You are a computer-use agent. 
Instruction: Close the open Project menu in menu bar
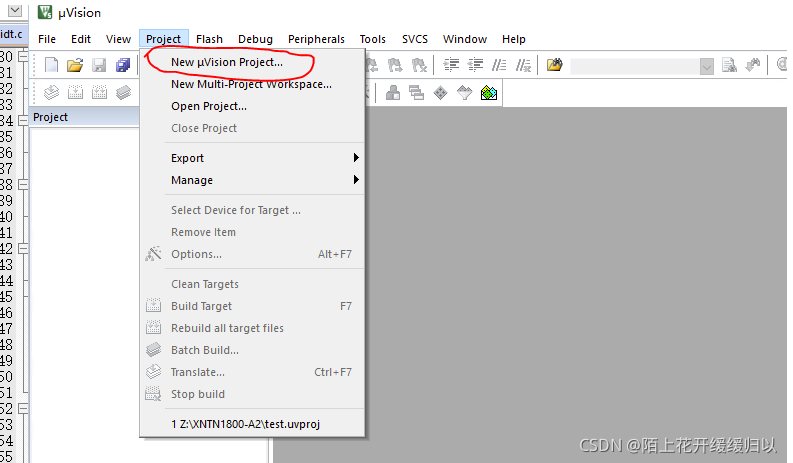(x=163, y=39)
